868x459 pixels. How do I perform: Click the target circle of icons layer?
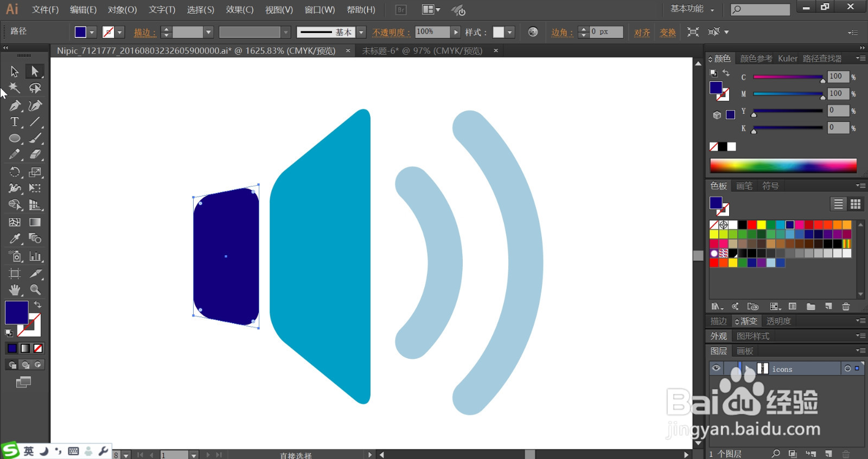coord(847,369)
